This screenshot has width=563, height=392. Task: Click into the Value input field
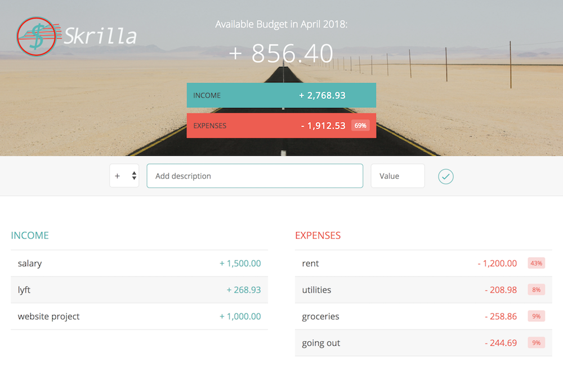398,175
